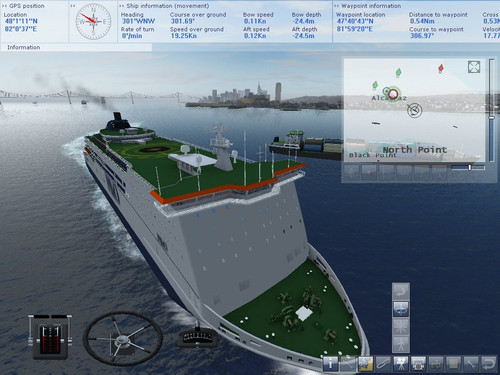Viewport: 500px width, 375px height.
Task: Click the photo camera screenshot icon
Action: pyautogui.click(x=436, y=364)
